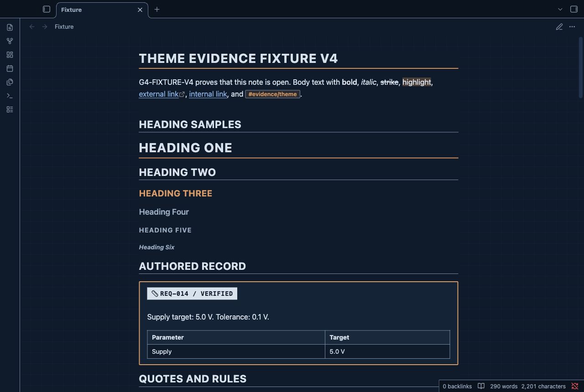Click the templates copy-files ribbon icon

[10, 82]
